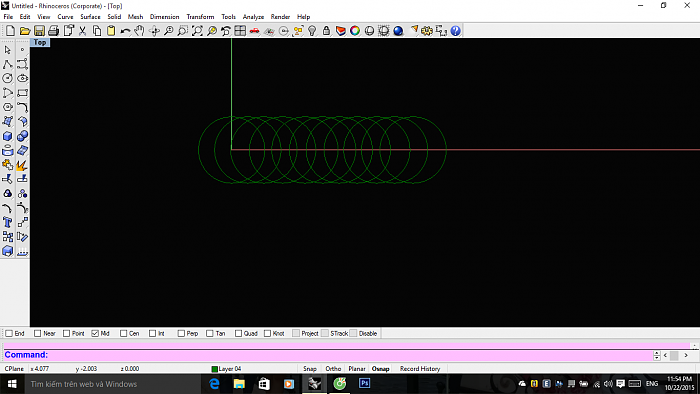Viewport: 700px width, 394px height.
Task: Select the Ellipse tool in left sidebar
Action: click(x=22, y=79)
